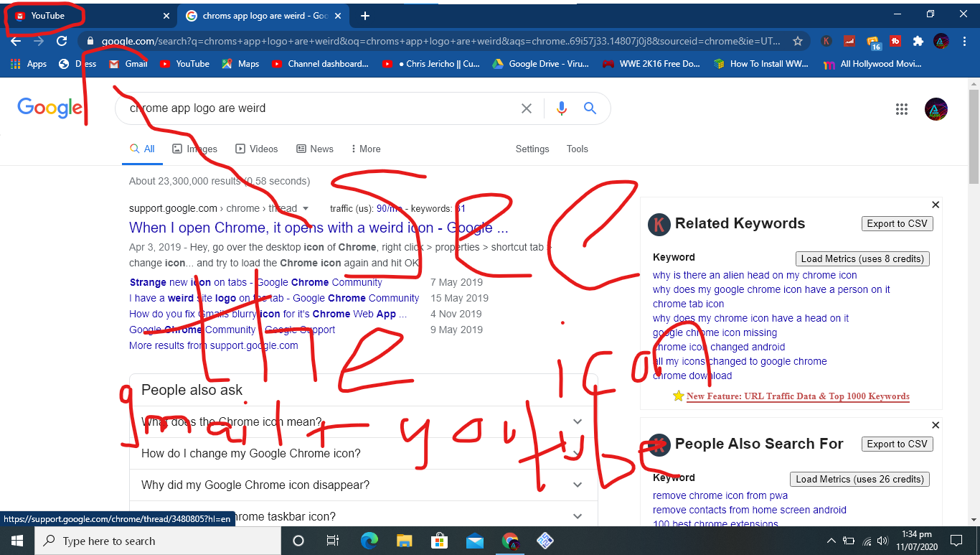The height and width of the screenshot is (555, 980).
Task: Open 'More results from support.google.com' link
Action: (214, 345)
